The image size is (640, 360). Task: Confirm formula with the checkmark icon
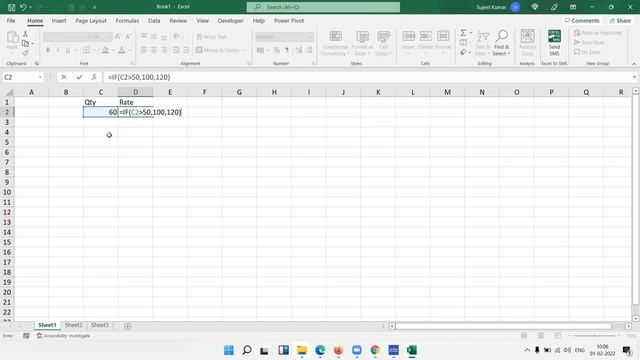pos(79,77)
